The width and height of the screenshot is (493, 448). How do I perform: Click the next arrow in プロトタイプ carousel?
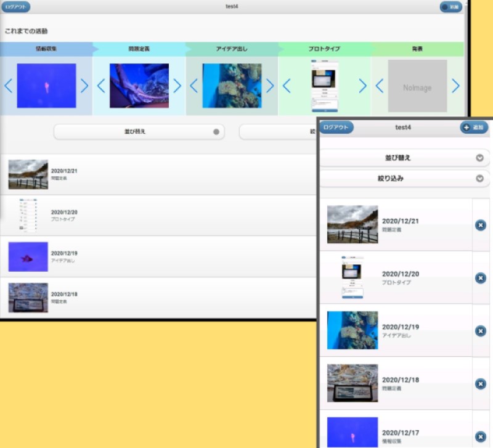362,86
